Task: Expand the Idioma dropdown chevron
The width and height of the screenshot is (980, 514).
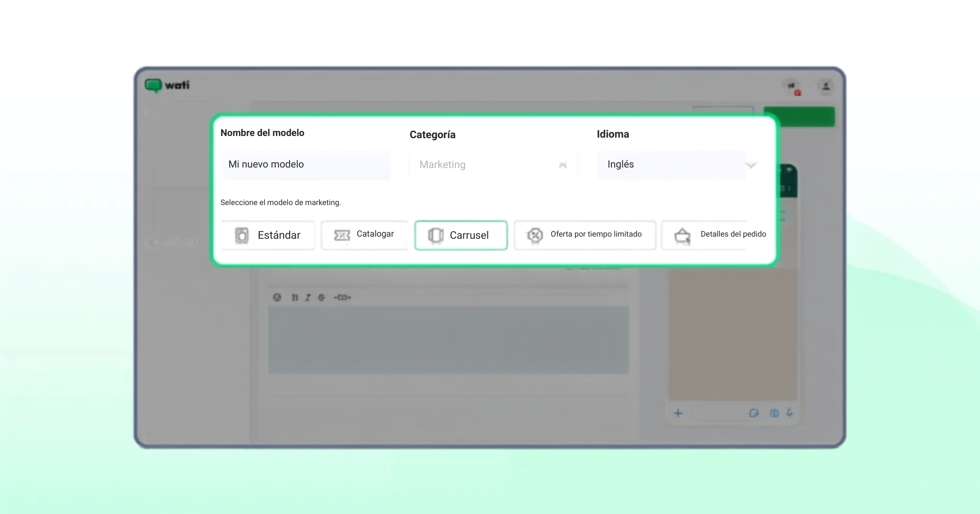Action: tap(751, 165)
